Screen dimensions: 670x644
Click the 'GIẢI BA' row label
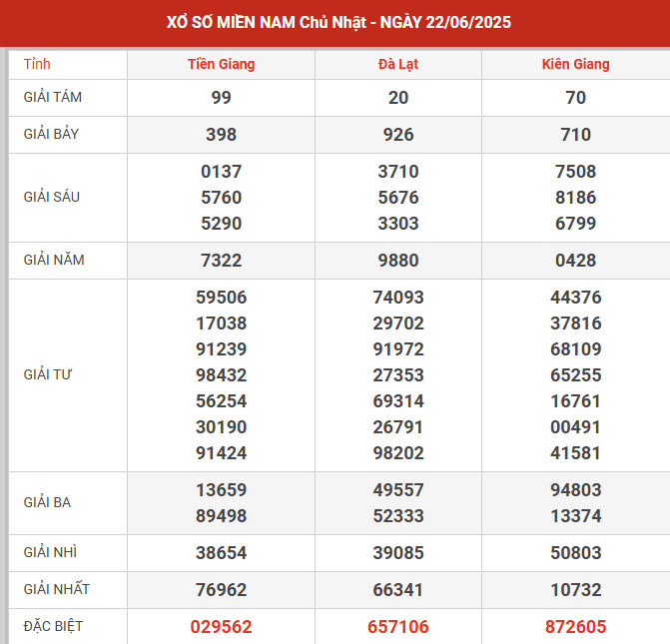[x=47, y=502]
